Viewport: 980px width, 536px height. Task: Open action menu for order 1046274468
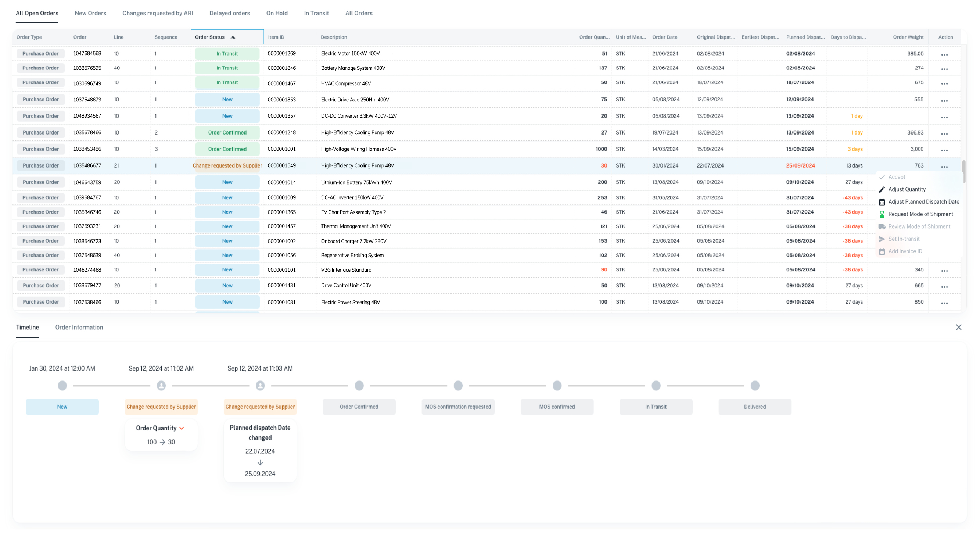click(x=944, y=271)
